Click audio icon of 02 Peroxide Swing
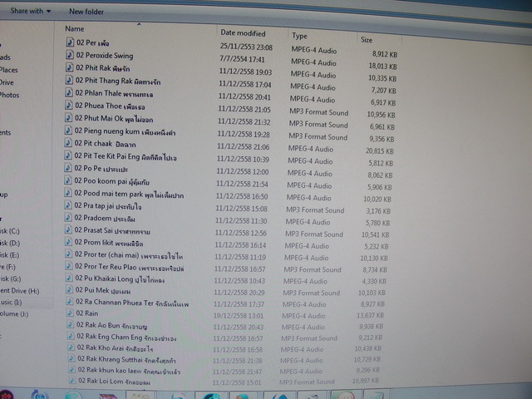 tap(70, 55)
